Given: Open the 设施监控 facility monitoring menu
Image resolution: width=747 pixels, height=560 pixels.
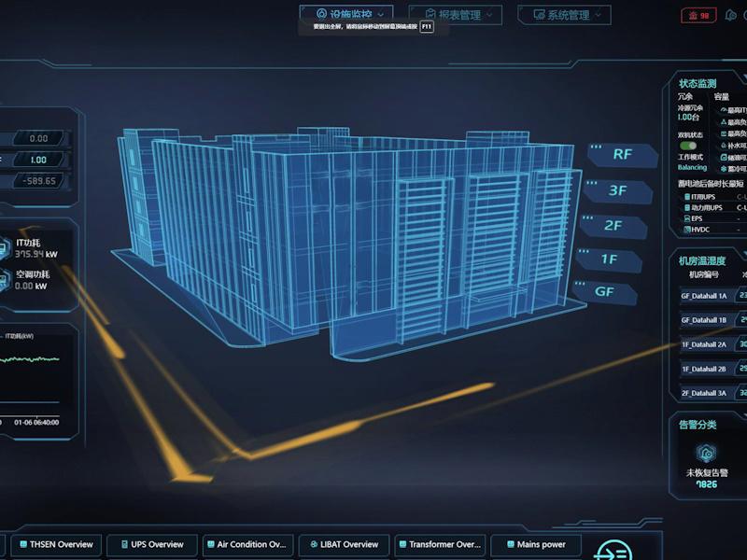Looking at the screenshot, I should (x=346, y=14).
